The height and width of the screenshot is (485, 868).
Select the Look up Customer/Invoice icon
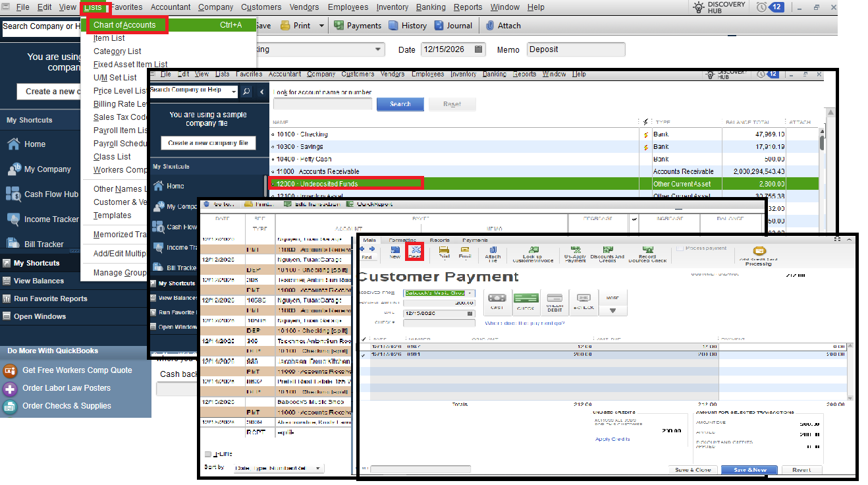(535, 251)
